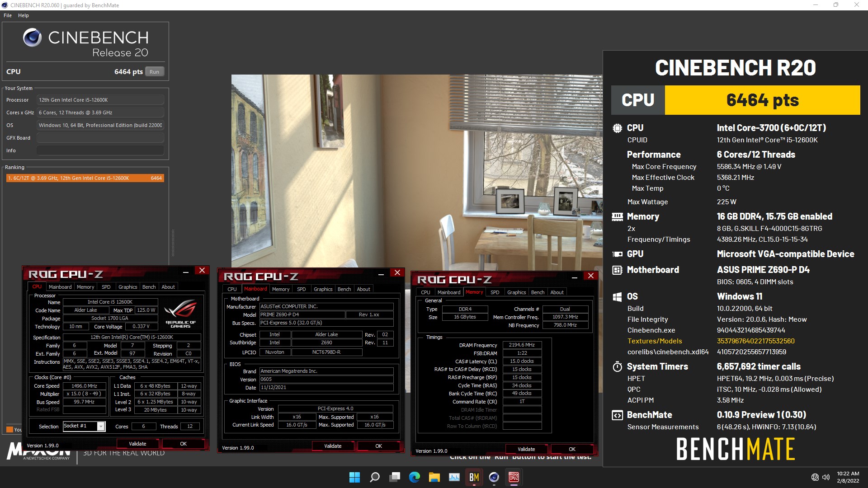868x488 pixels.
Task: Click Validate in Memory CPU-Z window
Action: coord(526,449)
